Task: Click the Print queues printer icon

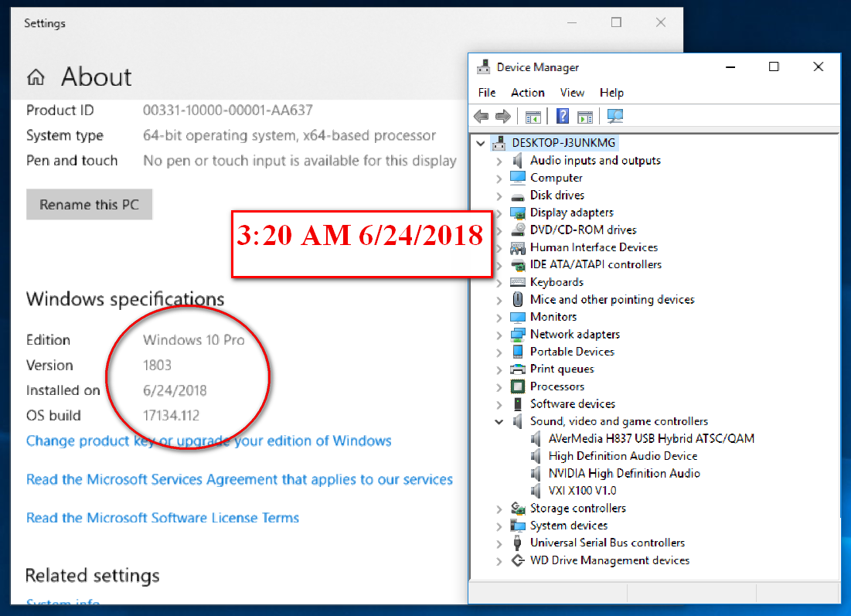Action: coord(518,369)
